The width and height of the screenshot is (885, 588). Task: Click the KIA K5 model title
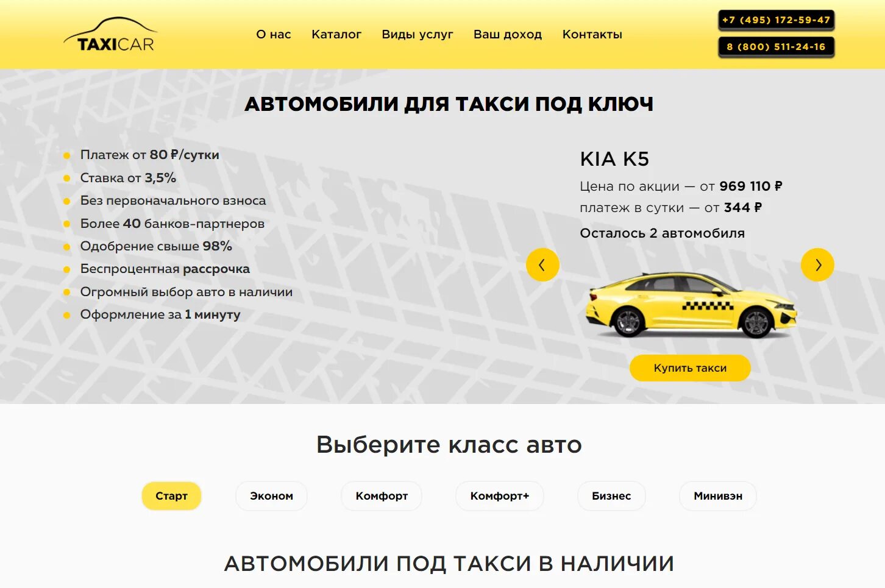[x=614, y=159]
